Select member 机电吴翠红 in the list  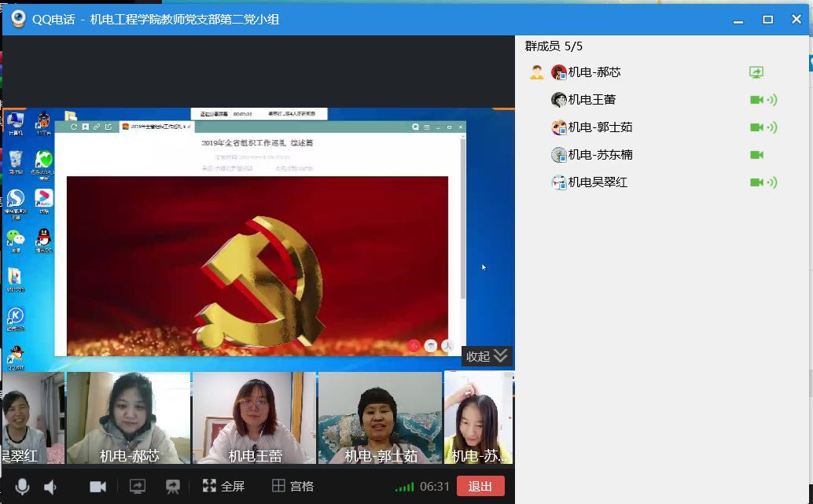click(x=598, y=182)
